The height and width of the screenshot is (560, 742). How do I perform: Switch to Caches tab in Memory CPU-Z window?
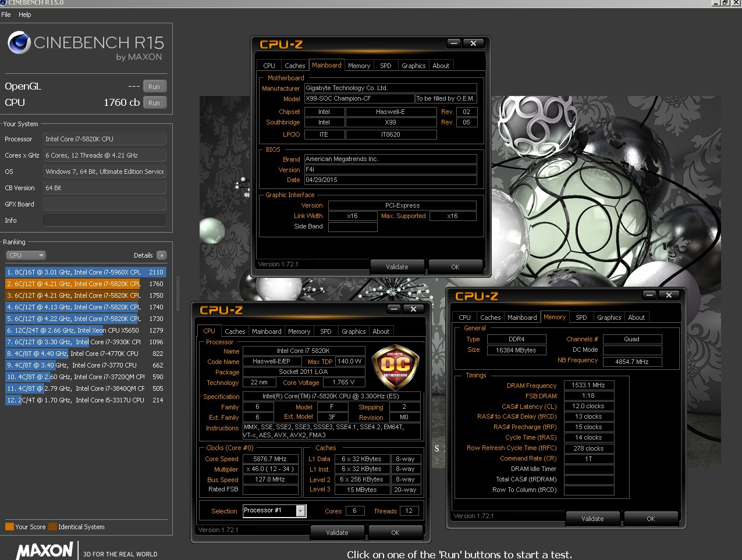490,318
